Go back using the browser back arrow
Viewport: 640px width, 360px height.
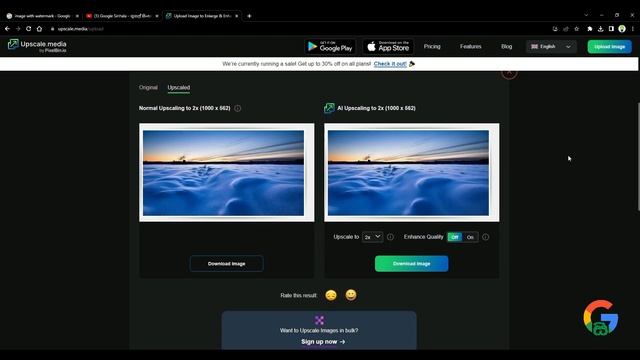point(7,29)
